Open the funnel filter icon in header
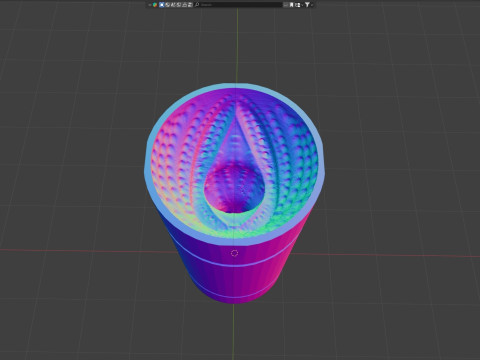480x360 pixels. 307,5
